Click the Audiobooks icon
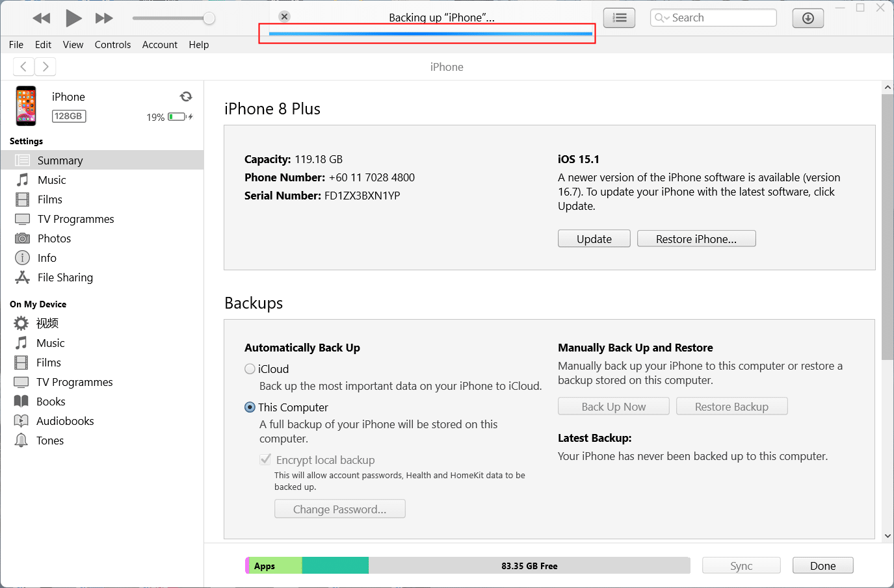 click(x=21, y=421)
